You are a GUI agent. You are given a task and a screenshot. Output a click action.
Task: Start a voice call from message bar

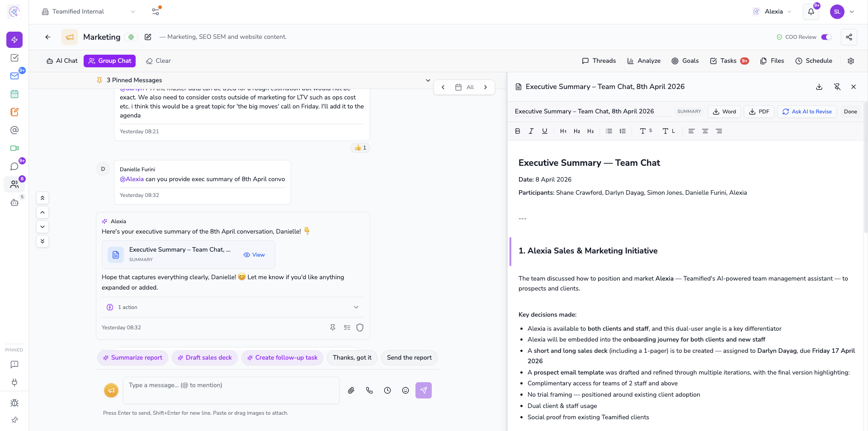click(369, 390)
